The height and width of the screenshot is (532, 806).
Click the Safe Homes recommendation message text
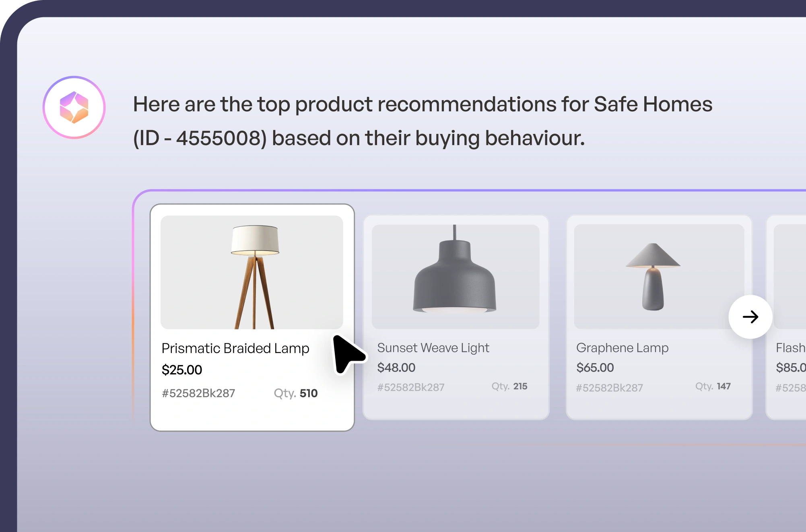[423, 121]
